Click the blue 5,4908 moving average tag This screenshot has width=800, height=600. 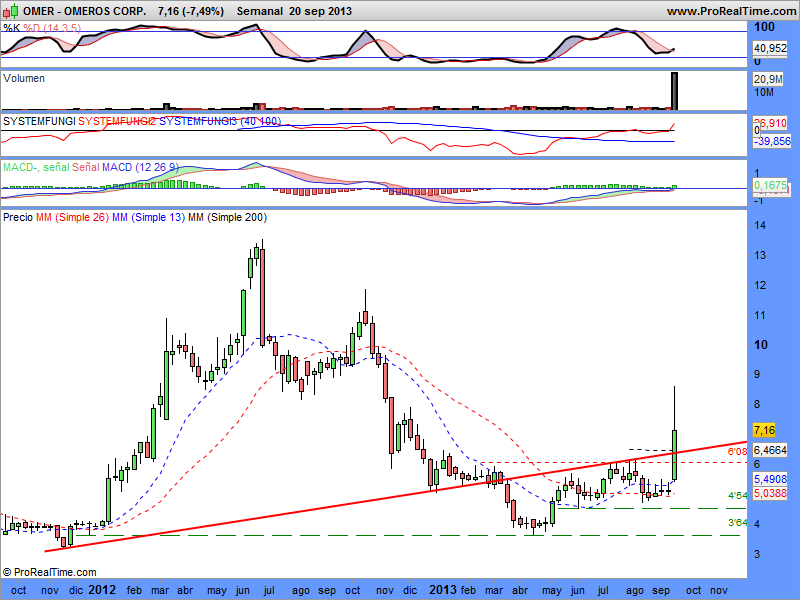pyautogui.click(x=770, y=479)
